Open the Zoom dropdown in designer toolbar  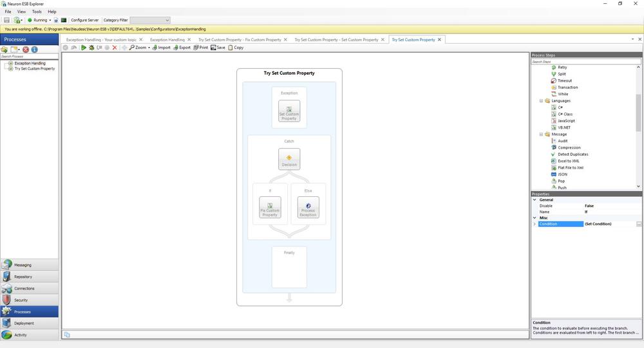click(140, 48)
